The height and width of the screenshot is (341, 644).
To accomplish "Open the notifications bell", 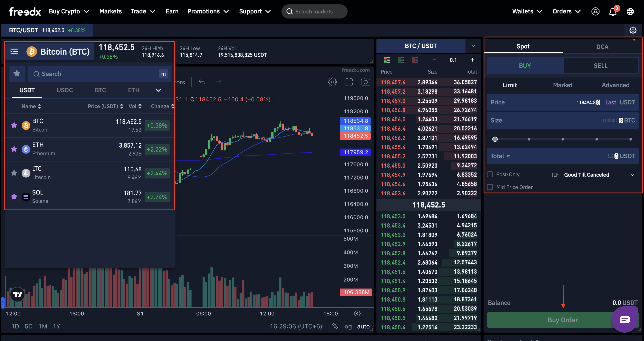I will pos(613,11).
